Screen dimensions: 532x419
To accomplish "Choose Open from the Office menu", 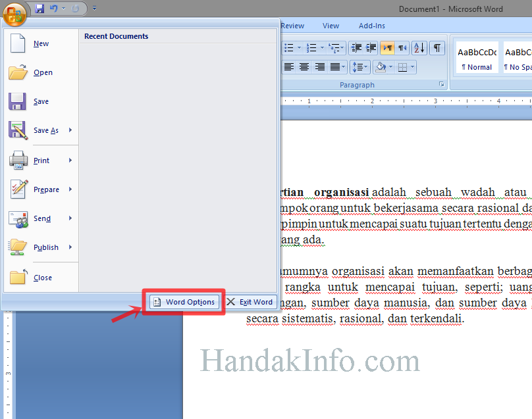I will pyautogui.click(x=41, y=72).
